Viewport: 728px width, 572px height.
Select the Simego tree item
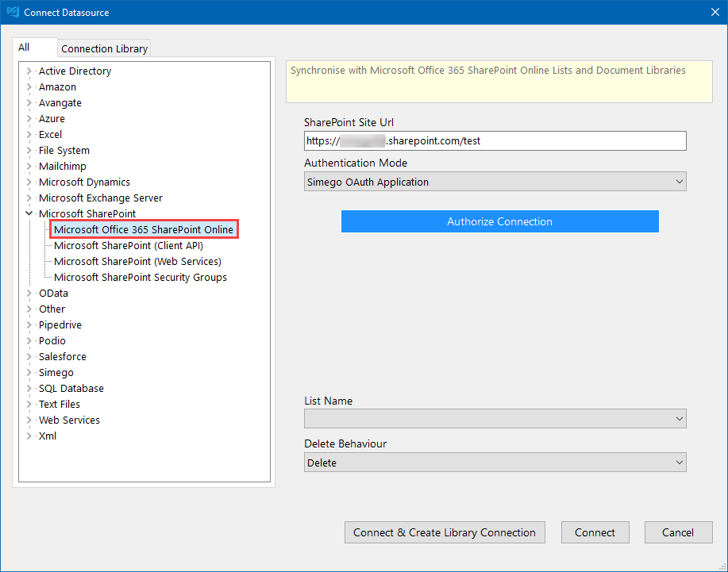pyautogui.click(x=56, y=373)
